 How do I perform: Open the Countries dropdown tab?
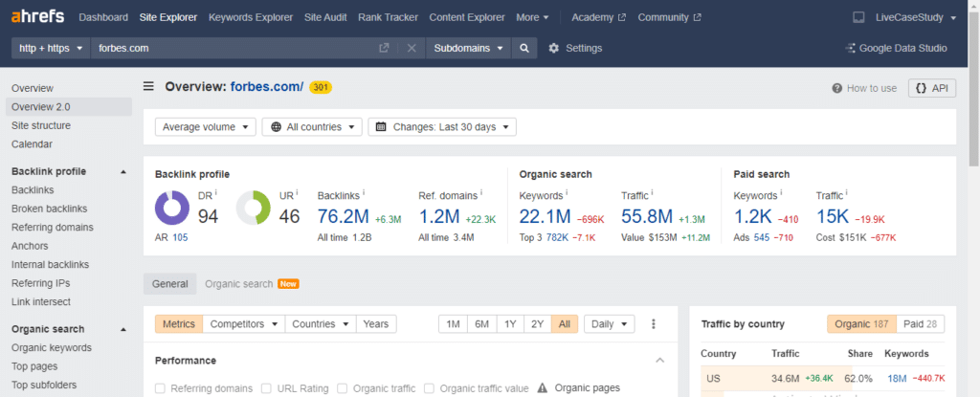click(320, 324)
